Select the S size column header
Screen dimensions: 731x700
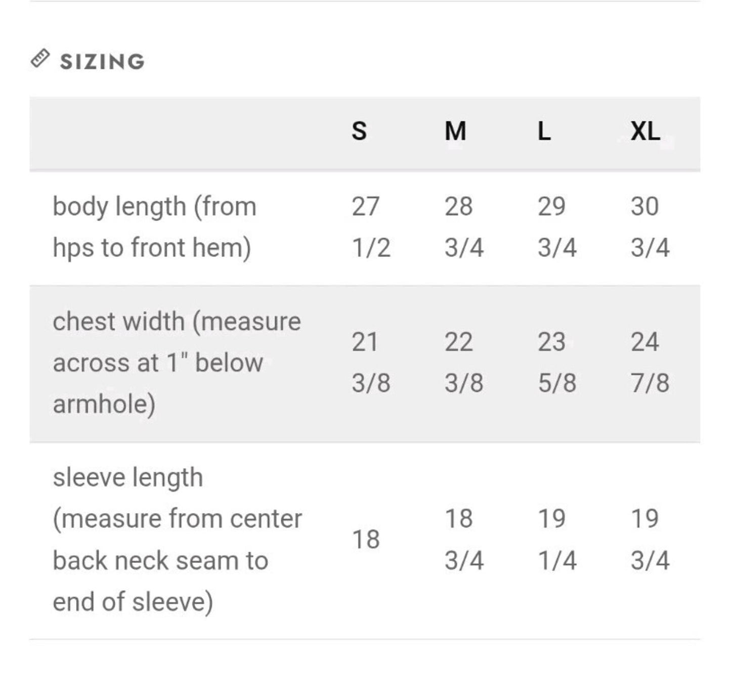point(359,131)
